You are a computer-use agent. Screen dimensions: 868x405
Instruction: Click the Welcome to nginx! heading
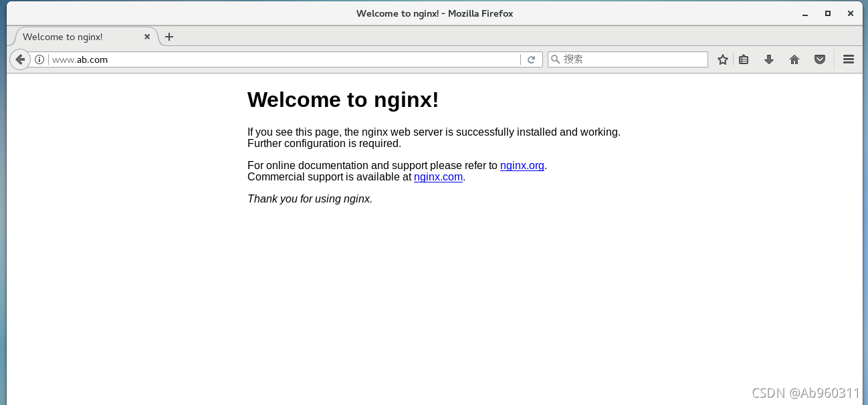pos(343,100)
